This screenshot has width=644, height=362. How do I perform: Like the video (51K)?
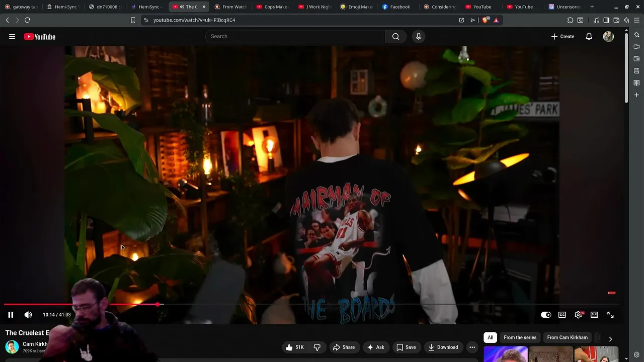[295, 347]
